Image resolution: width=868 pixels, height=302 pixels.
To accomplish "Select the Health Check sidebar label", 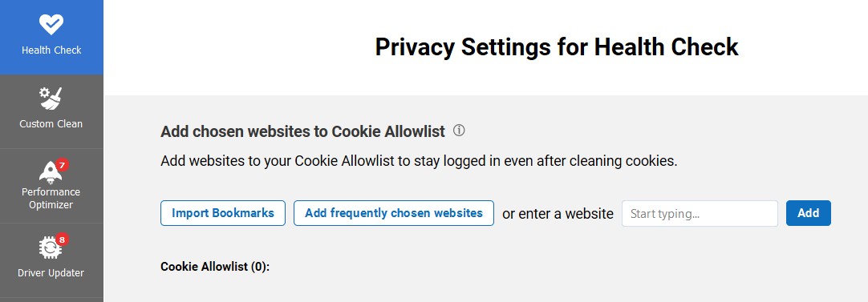I will coord(51,50).
